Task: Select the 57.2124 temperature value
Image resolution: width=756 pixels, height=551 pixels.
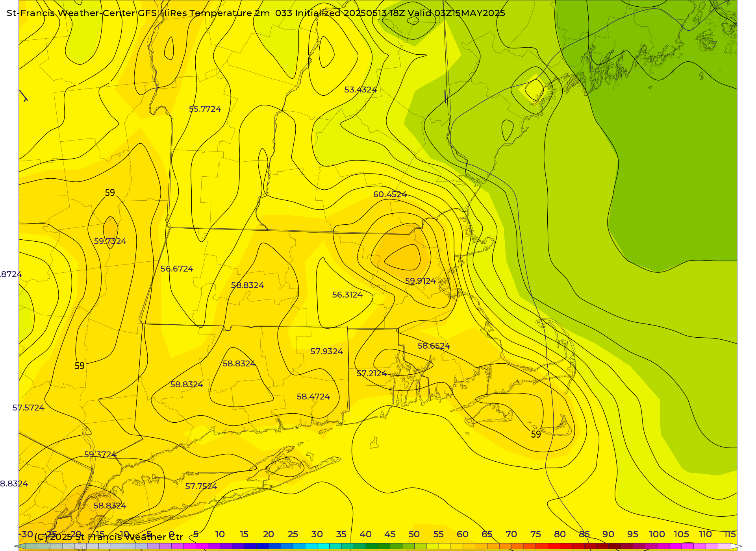Action: 372,373
